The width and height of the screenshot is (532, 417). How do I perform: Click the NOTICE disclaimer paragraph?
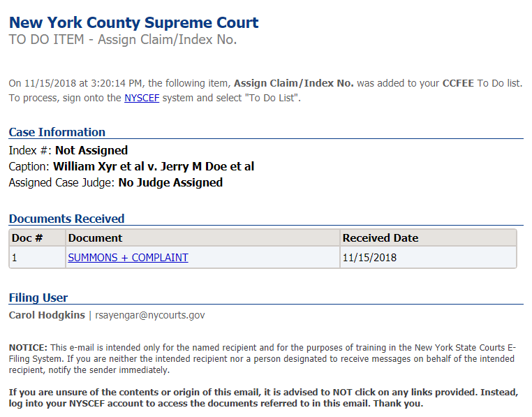[x=262, y=358]
